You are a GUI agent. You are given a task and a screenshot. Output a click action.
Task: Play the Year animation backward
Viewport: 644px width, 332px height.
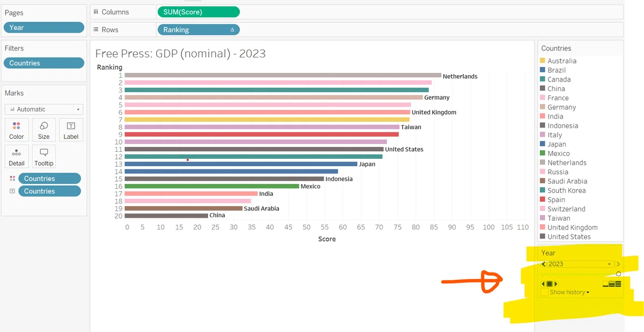(x=543, y=284)
